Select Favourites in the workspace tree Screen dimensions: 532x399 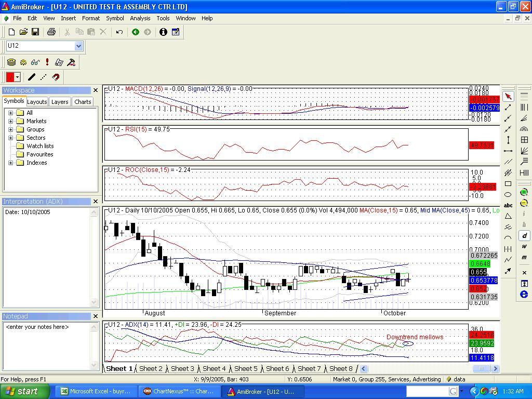click(x=39, y=154)
